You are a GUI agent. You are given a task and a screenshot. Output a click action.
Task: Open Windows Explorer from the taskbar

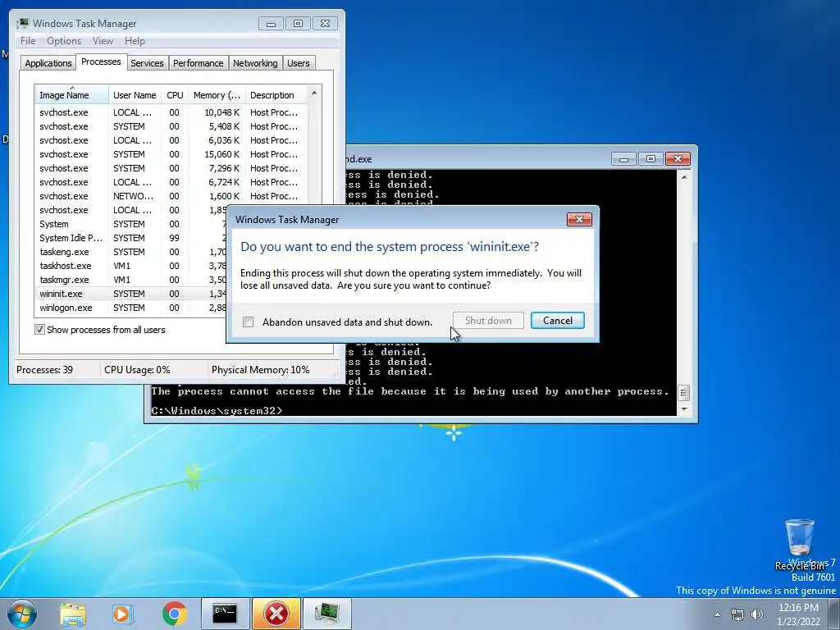73,614
